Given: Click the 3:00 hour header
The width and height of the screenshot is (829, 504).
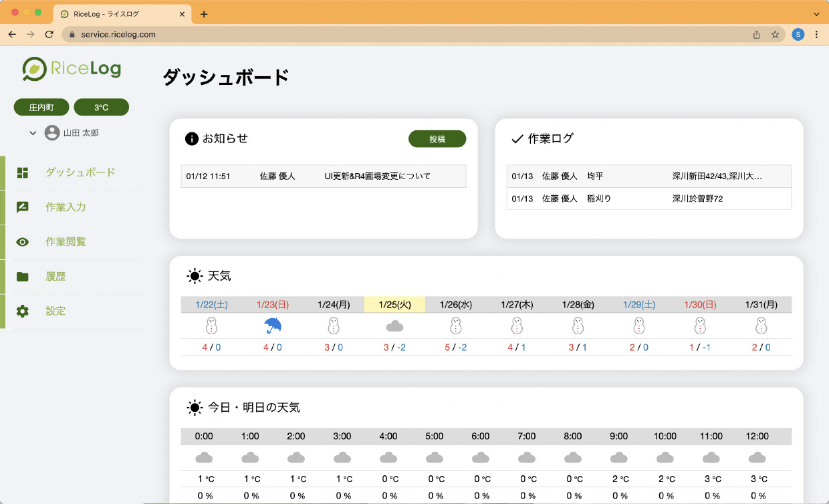Looking at the screenshot, I should click(x=342, y=436).
